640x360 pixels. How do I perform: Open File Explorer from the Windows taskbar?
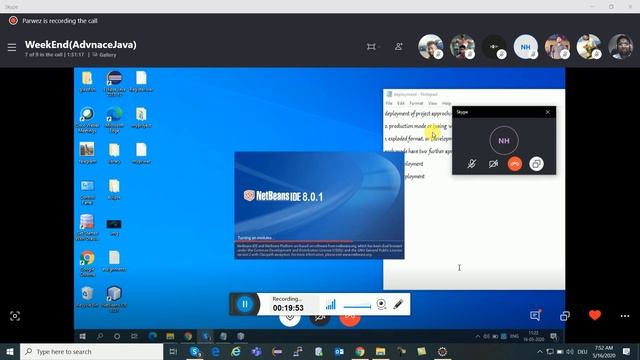point(380,351)
